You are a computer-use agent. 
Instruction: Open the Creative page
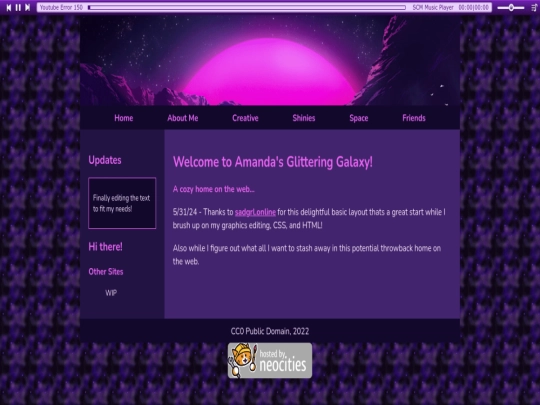245,118
